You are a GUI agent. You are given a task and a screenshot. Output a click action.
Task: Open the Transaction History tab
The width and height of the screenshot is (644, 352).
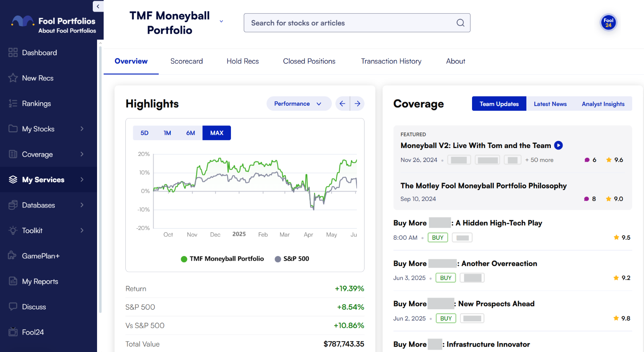coord(391,61)
